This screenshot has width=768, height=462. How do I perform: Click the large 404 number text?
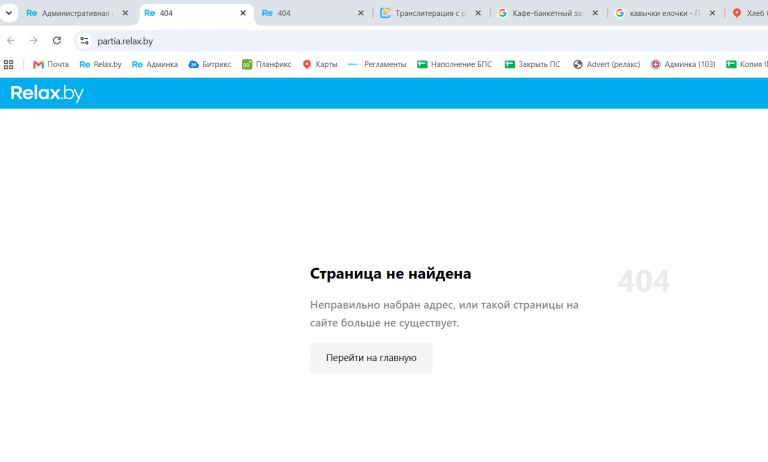point(644,281)
